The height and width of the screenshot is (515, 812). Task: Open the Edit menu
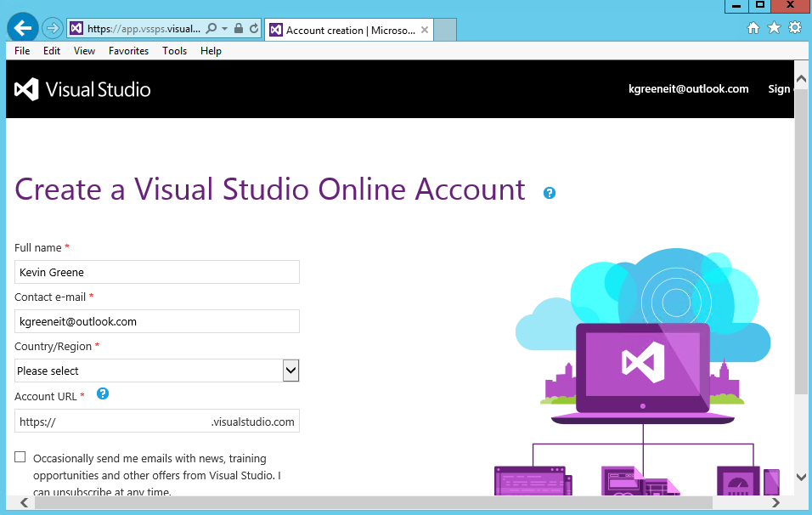tap(52, 51)
